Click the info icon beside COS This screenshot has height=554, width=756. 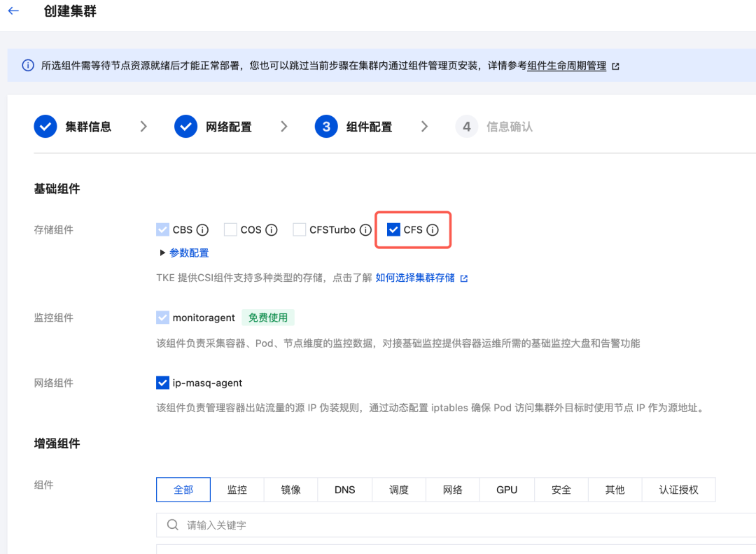click(x=272, y=229)
